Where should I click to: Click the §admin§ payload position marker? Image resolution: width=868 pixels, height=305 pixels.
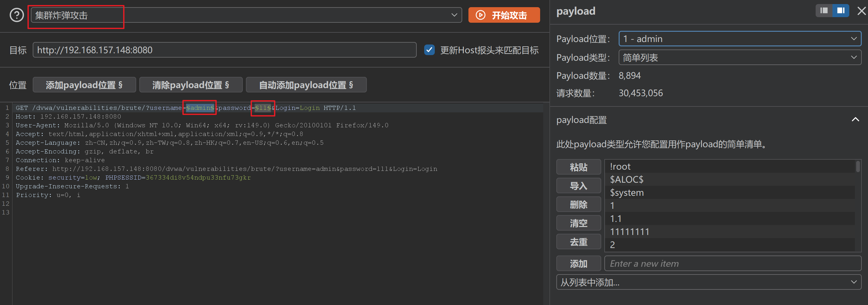click(x=200, y=108)
